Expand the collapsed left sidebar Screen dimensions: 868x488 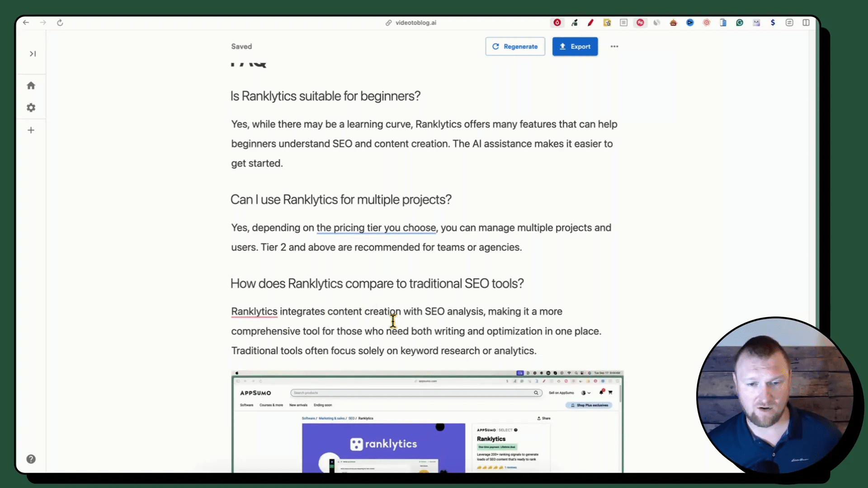tap(33, 54)
